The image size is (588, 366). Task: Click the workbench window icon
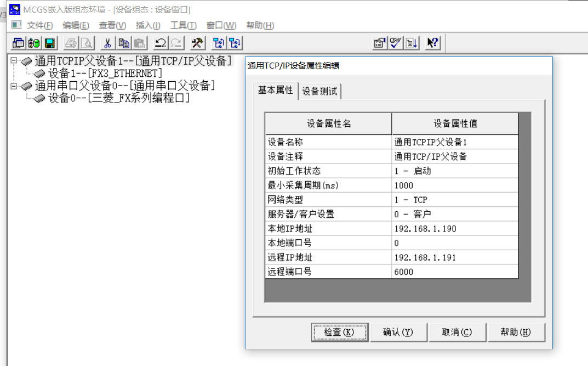[19, 43]
